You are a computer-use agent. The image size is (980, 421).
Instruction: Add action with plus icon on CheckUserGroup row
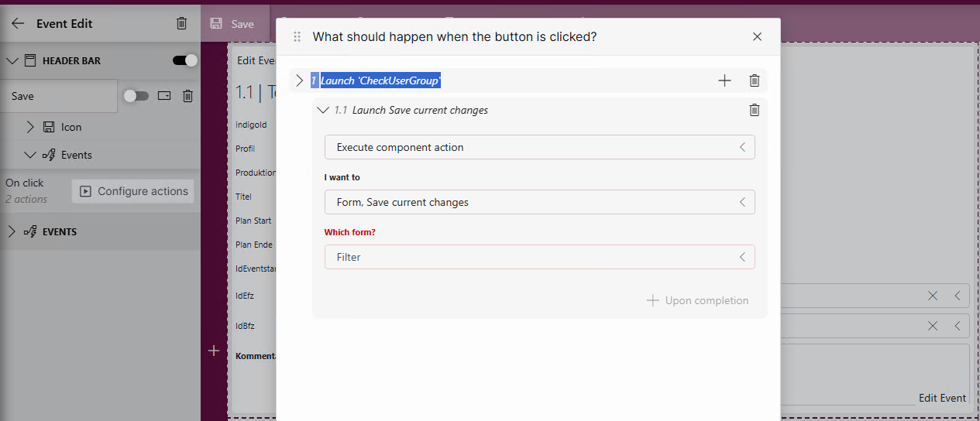(724, 80)
